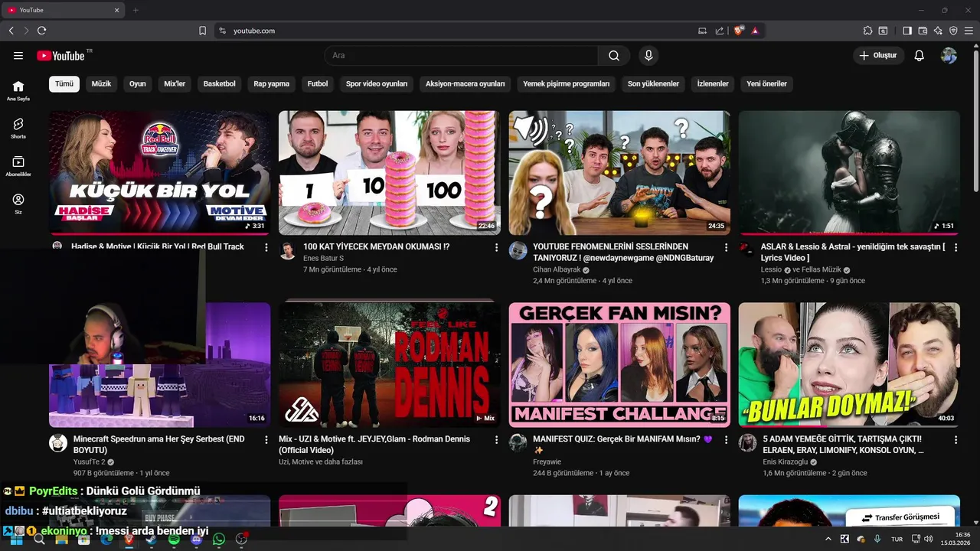Viewport: 980px width, 551px height.
Task: Go to Ana Sayfa in sidebar
Action: click(x=18, y=90)
